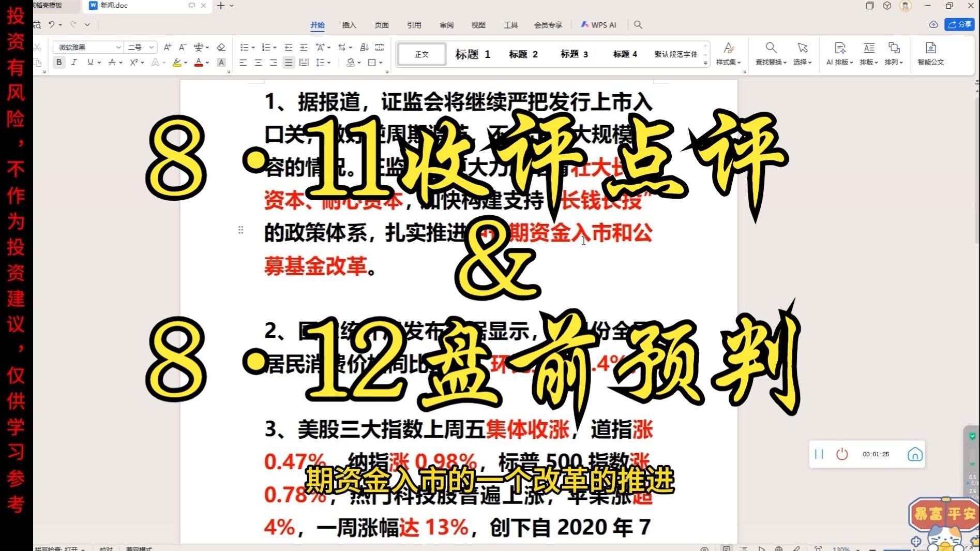Apply 正文 style

click(421, 54)
